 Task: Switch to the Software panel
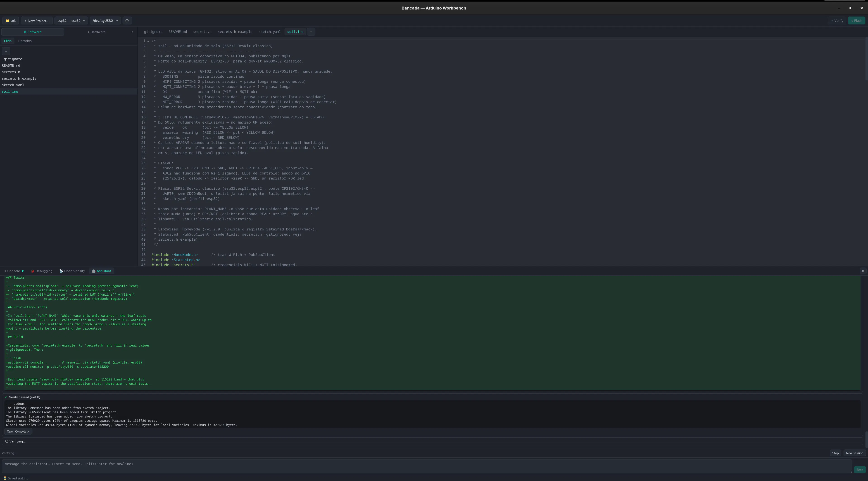point(33,32)
